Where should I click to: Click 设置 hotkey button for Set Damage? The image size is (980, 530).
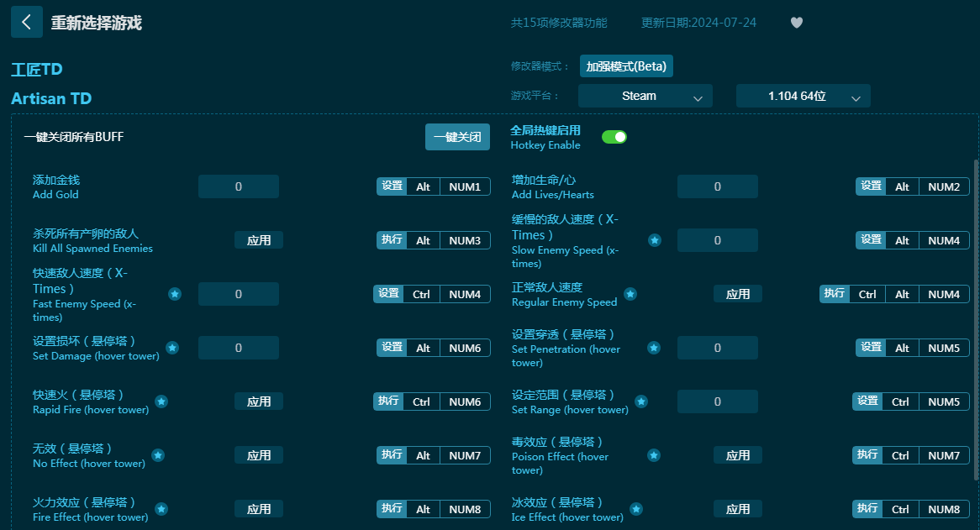tap(392, 347)
